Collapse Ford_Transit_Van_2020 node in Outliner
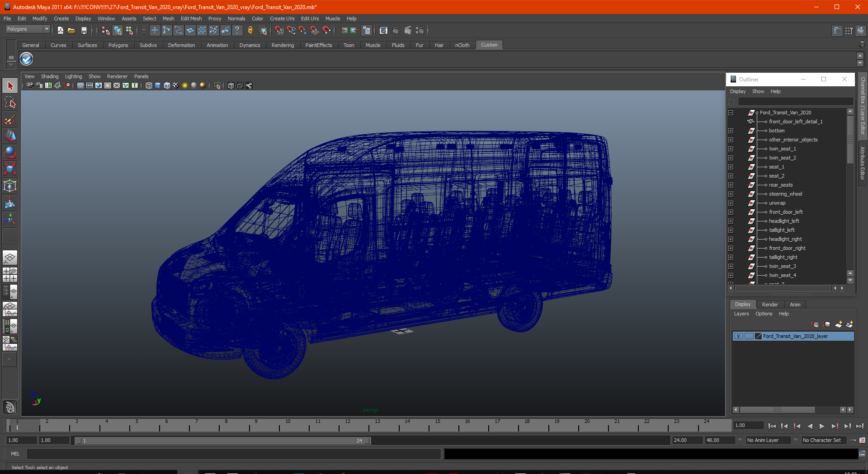This screenshot has height=474, width=868. pyautogui.click(x=731, y=113)
